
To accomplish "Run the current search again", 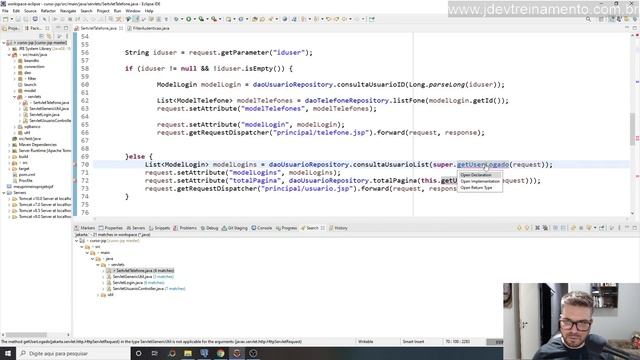I will [x=573, y=228].
